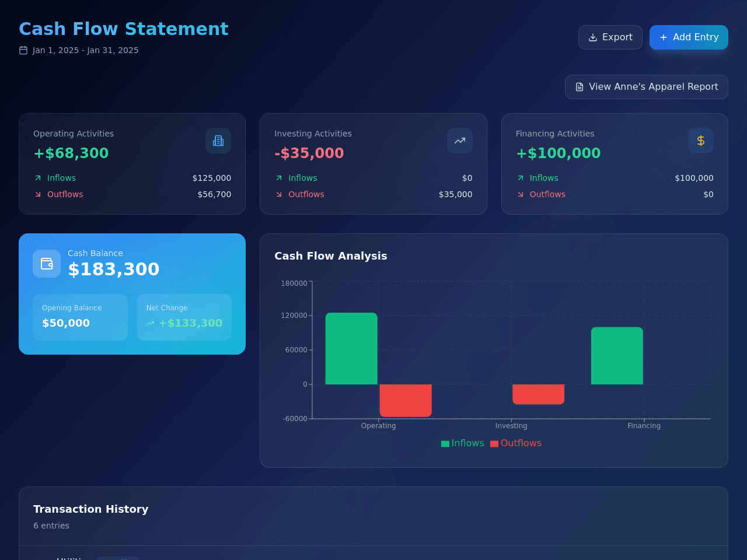Click Investing Activities inflows arrow icon
The width and height of the screenshot is (747, 560).
[279, 178]
